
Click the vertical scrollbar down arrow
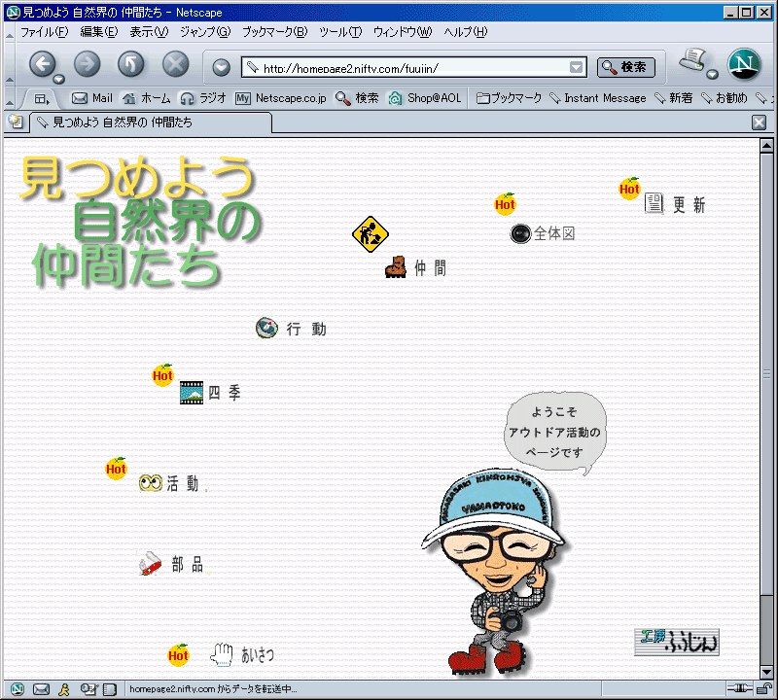click(x=766, y=672)
